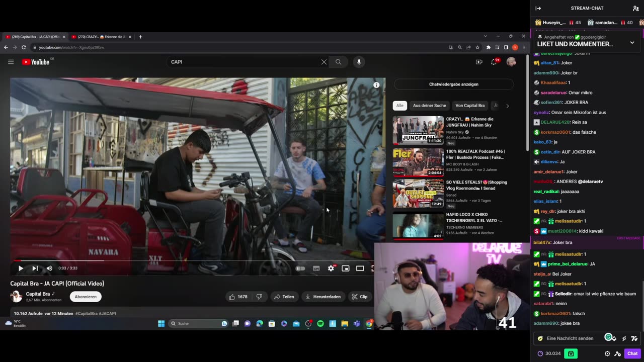Open Erkenne die JUNGFRAU video thumbnail
The image size is (644, 362).
tap(418, 130)
